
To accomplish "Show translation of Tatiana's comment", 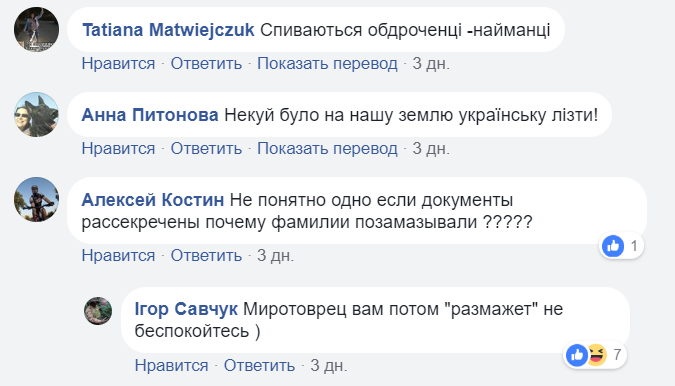I will [327, 64].
